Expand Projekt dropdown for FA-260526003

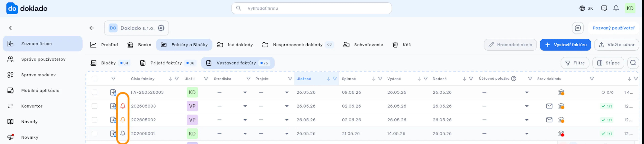point(287,93)
